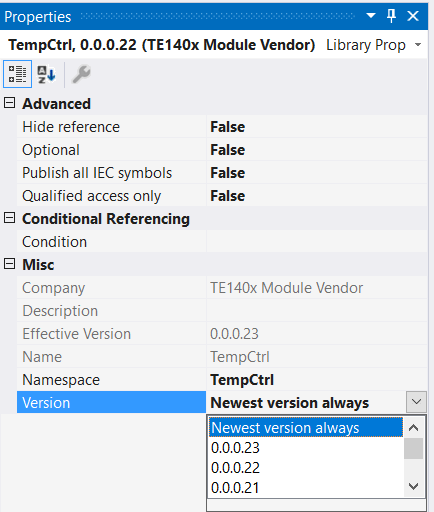The image size is (434, 512).
Task: Close the Properties panel
Action: coord(413,16)
